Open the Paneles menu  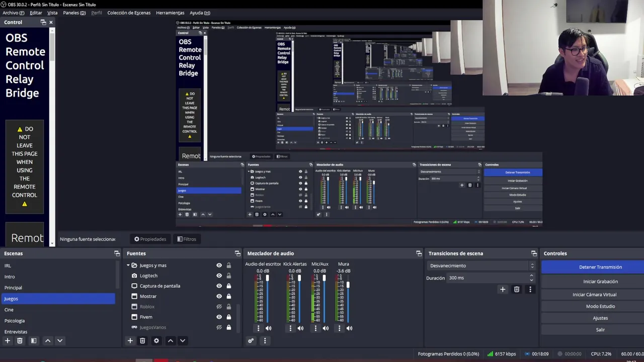point(74,13)
